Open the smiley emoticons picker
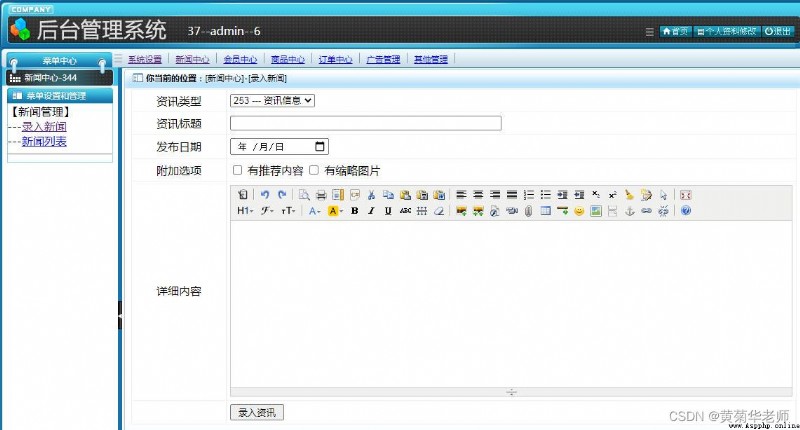 [579, 211]
